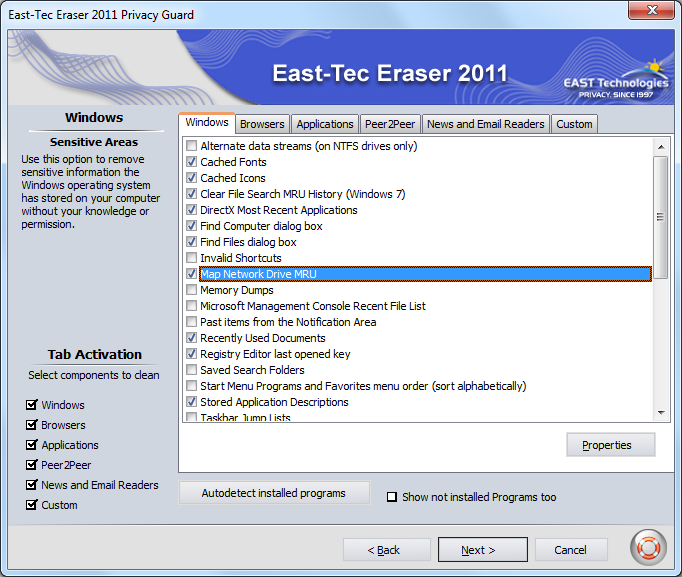This screenshot has height=577, width=682.
Task: Select the Cached Fonts list entry
Action: tap(234, 162)
